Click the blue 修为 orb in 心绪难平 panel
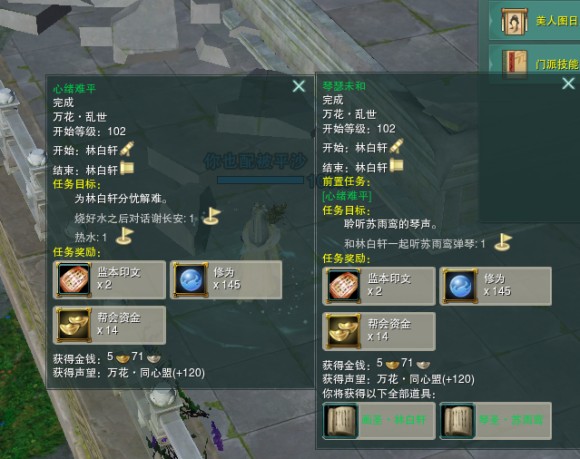The height and width of the screenshot is (459, 580). pyautogui.click(x=190, y=280)
